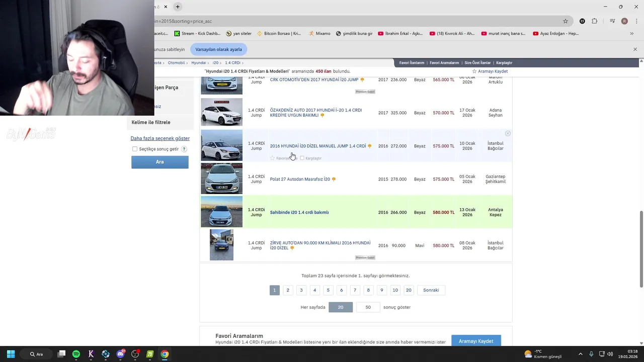The height and width of the screenshot is (362, 644).
Task: Open the Windows Start menu
Action: point(11,354)
